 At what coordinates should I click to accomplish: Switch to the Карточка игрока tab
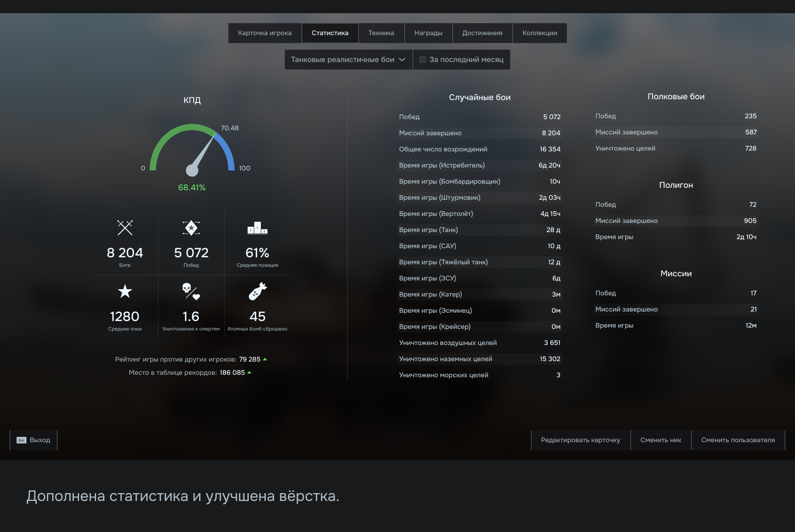pyautogui.click(x=265, y=33)
